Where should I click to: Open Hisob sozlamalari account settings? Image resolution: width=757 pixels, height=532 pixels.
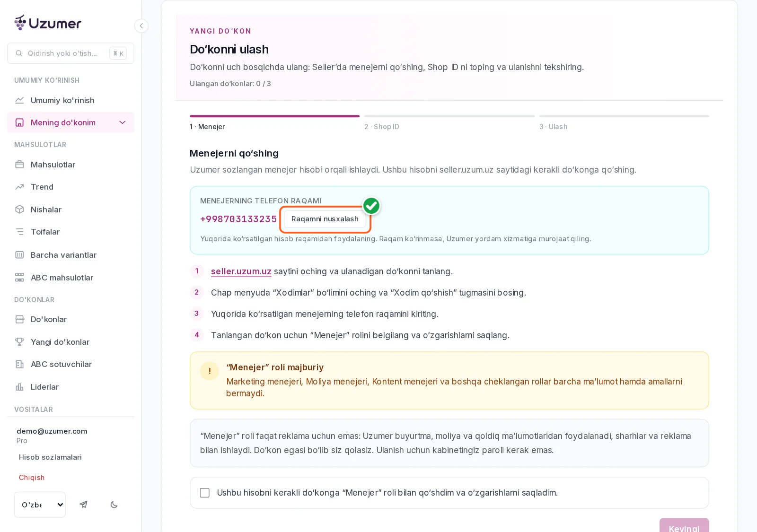coord(50,457)
